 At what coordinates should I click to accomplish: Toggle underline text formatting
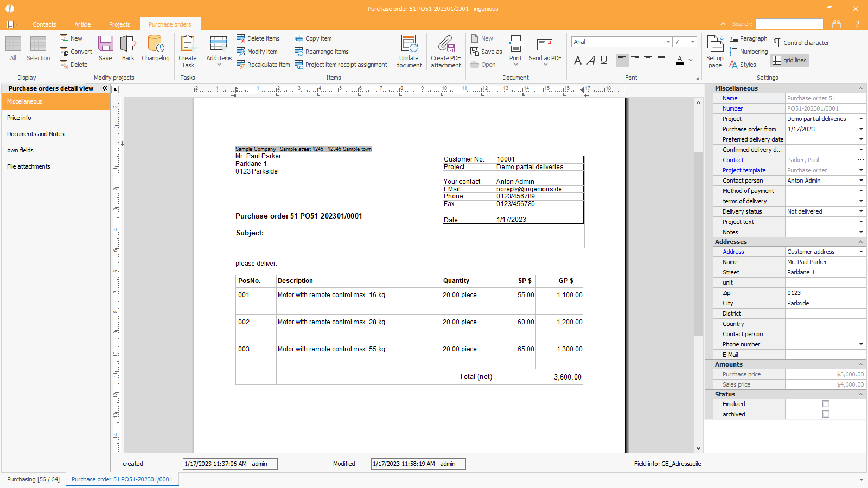604,60
